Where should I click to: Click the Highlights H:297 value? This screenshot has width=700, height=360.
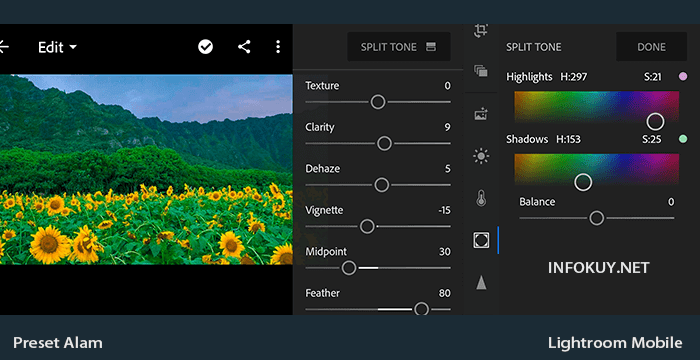coord(574,77)
